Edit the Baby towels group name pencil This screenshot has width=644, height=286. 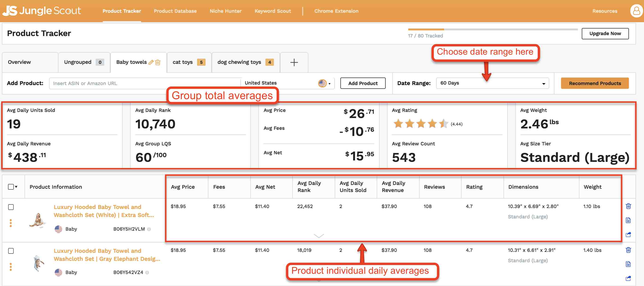[151, 62]
